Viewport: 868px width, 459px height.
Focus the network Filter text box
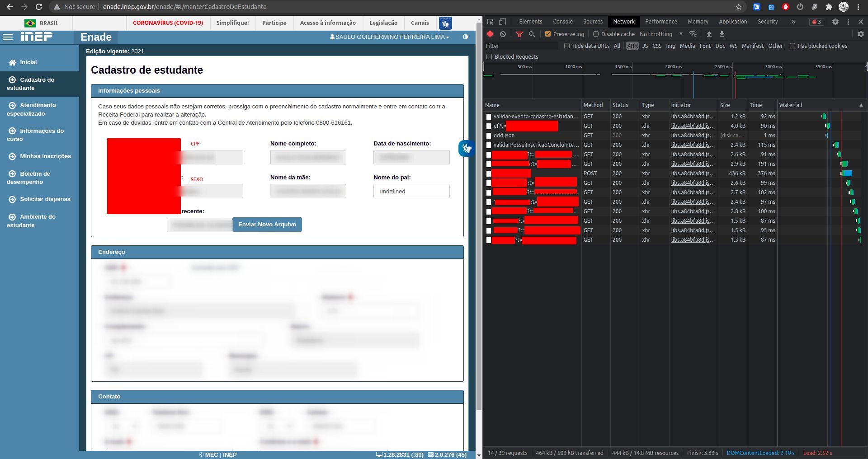(521, 46)
